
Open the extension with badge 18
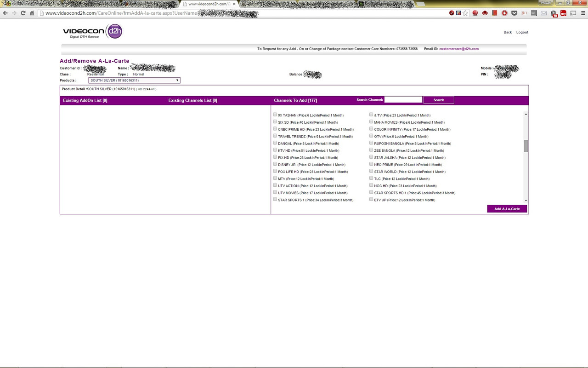pos(554,13)
